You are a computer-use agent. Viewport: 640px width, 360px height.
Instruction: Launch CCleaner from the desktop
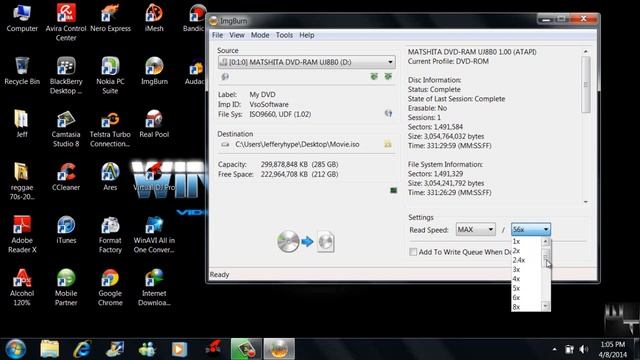66,178
